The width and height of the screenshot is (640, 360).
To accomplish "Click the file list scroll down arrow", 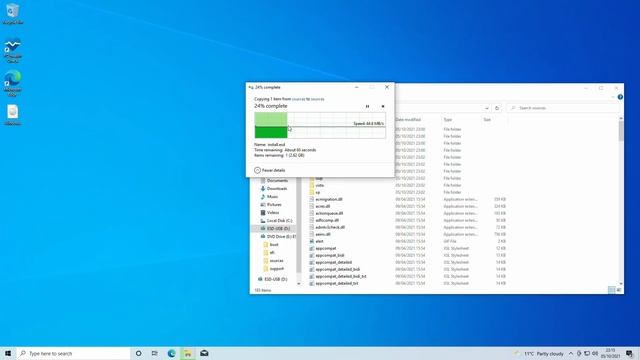I will tap(621, 283).
